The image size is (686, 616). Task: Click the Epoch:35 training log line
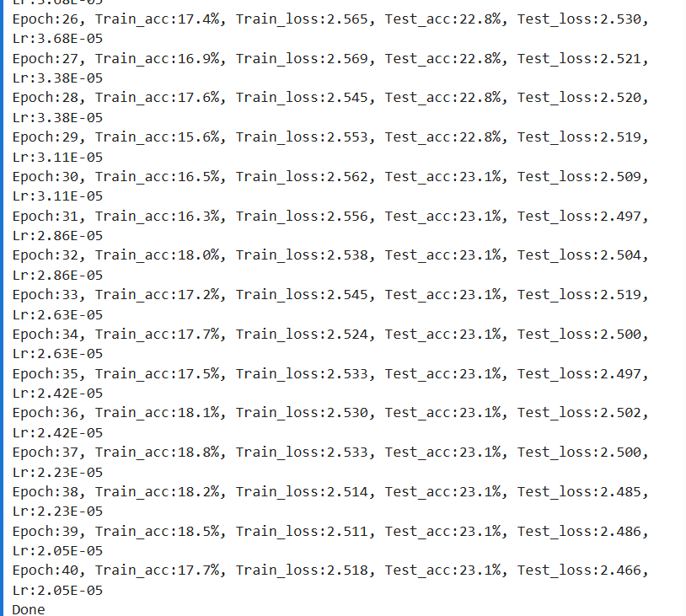[330, 374]
